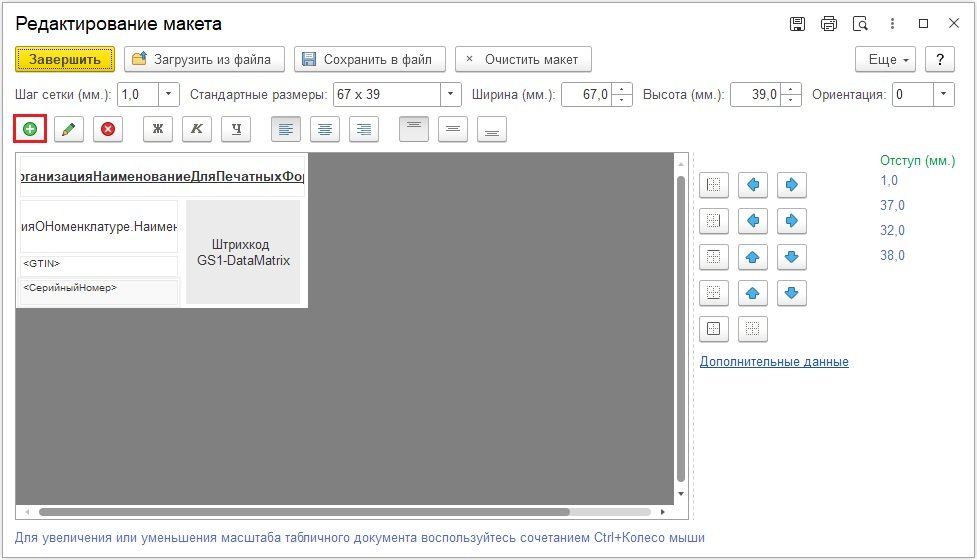The image size is (977, 560).
Task: Click the pencil edit icon
Action: click(x=69, y=129)
